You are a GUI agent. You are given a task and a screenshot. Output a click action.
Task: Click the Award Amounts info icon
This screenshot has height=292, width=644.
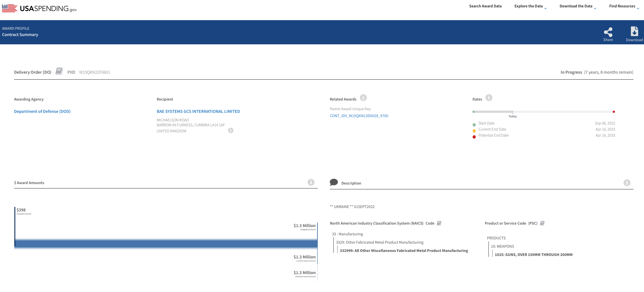(311, 182)
